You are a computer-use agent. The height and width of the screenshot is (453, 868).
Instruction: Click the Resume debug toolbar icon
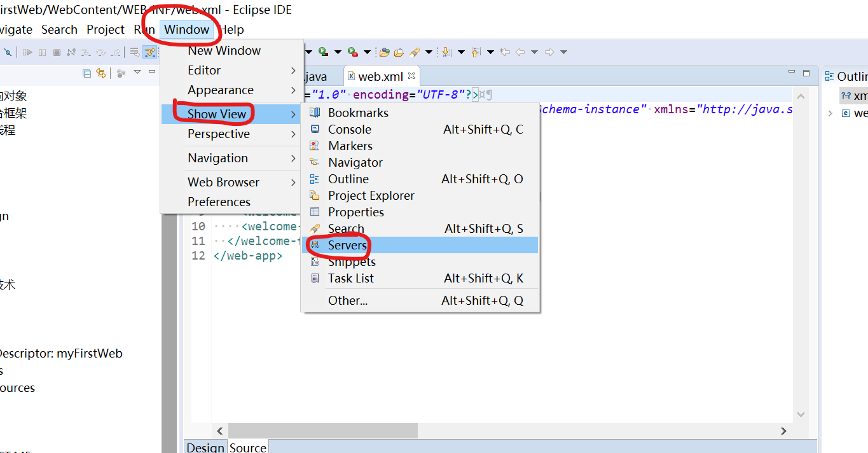coord(27,52)
